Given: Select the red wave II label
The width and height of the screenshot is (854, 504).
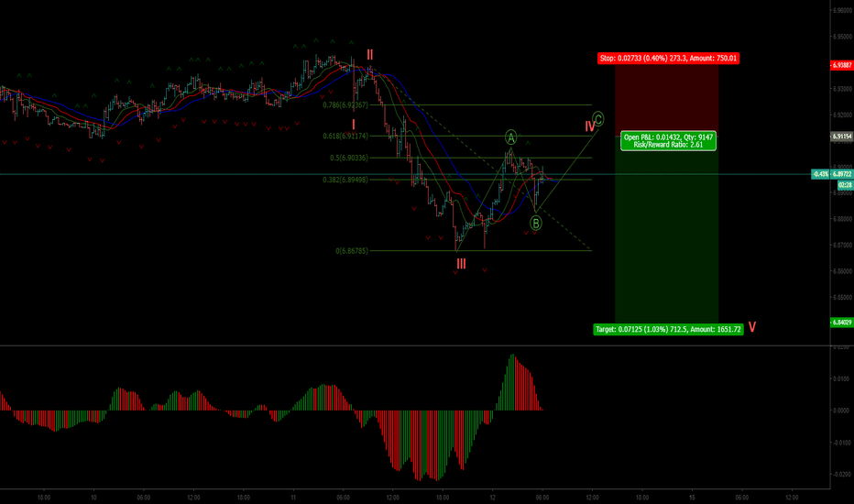Looking at the screenshot, I should click(370, 54).
